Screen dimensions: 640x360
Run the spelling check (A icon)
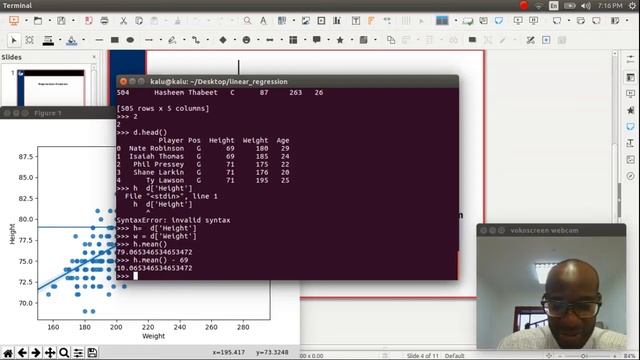click(263, 20)
